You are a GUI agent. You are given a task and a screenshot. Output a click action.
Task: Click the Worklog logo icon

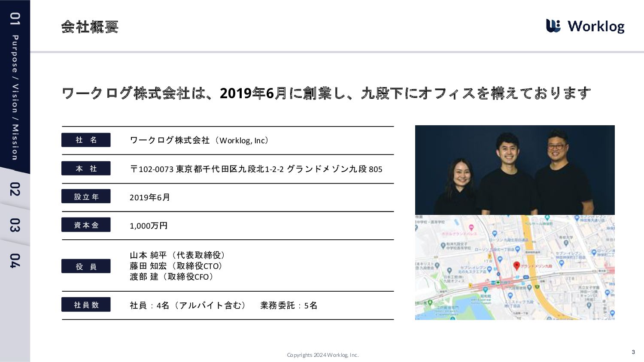[553, 26]
